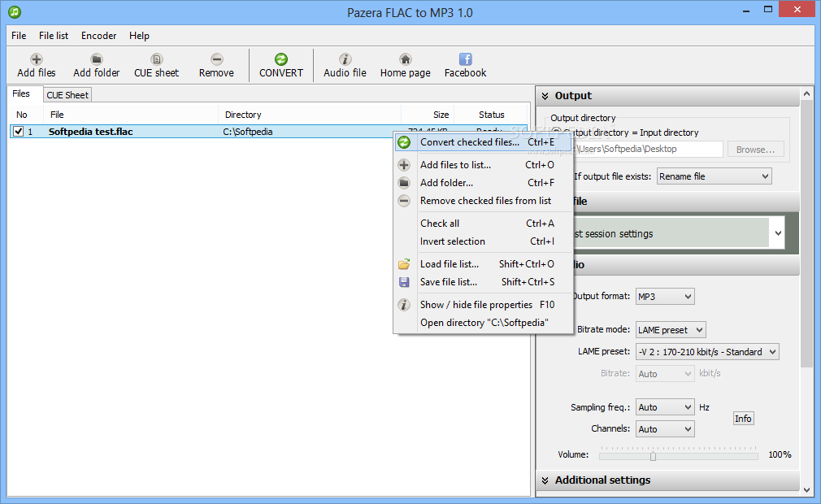Open the Help menu
Screen dimensions: 821x504
[x=139, y=36]
